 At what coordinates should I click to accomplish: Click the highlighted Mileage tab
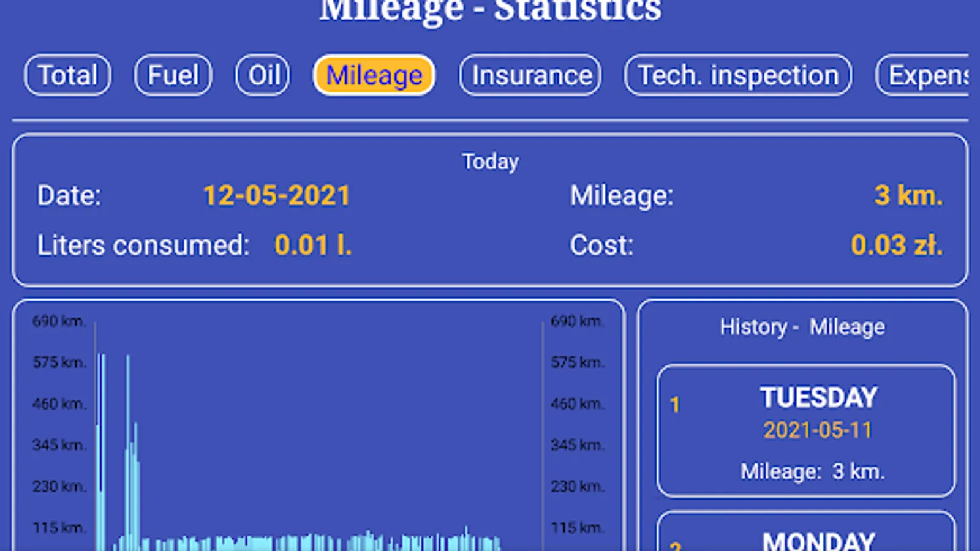(x=374, y=75)
